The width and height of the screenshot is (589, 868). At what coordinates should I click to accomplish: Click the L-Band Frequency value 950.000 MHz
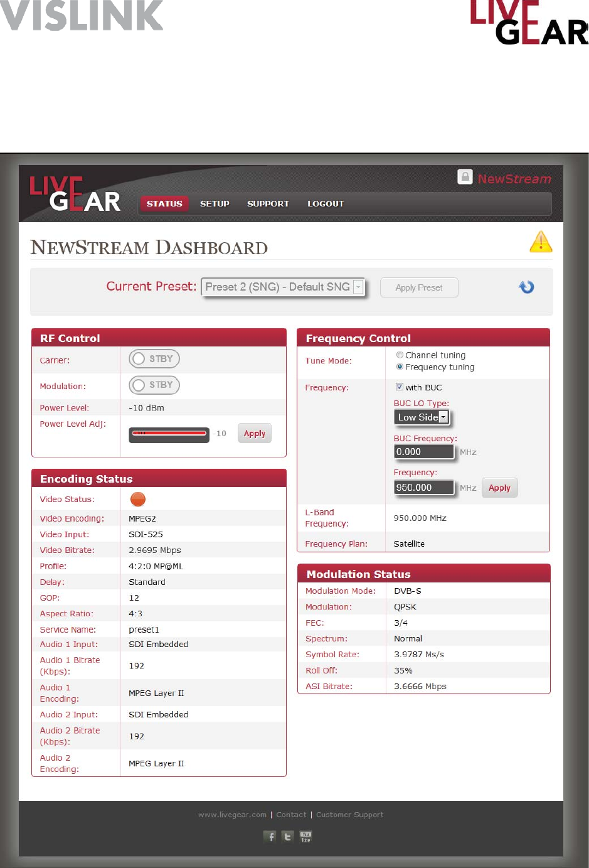[420, 518]
